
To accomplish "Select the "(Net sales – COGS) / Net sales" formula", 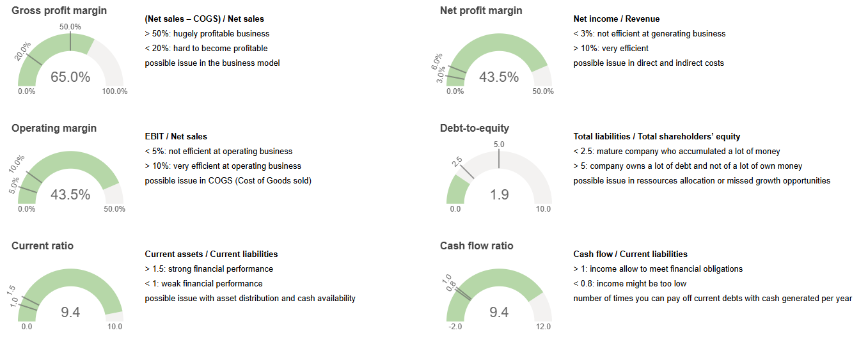I will [x=204, y=19].
